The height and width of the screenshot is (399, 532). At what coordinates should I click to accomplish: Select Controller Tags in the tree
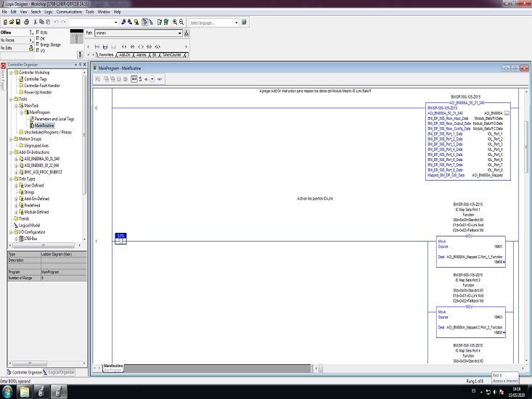click(36, 79)
